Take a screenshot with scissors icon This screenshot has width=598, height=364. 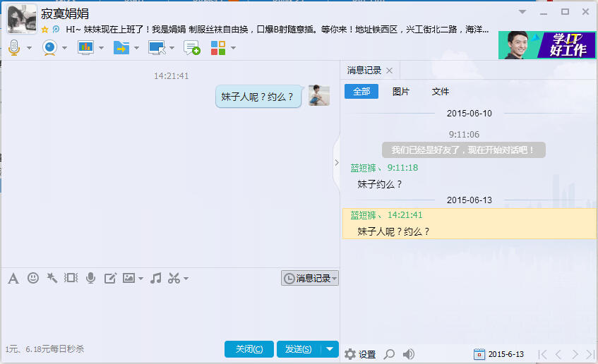(174, 278)
